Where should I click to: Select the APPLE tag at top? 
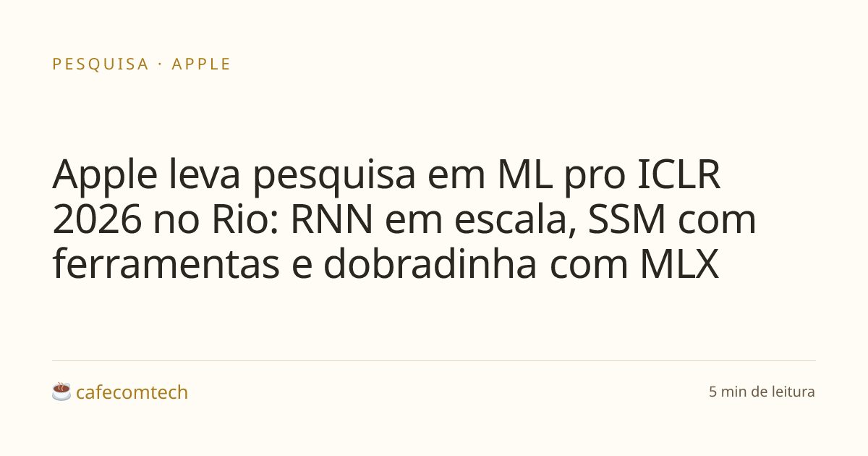[201, 64]
